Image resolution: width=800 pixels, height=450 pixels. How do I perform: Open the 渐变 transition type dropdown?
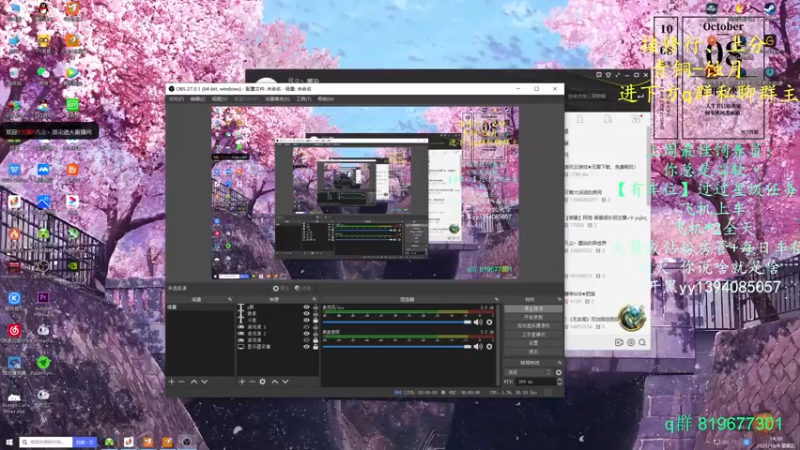[528, 372]
